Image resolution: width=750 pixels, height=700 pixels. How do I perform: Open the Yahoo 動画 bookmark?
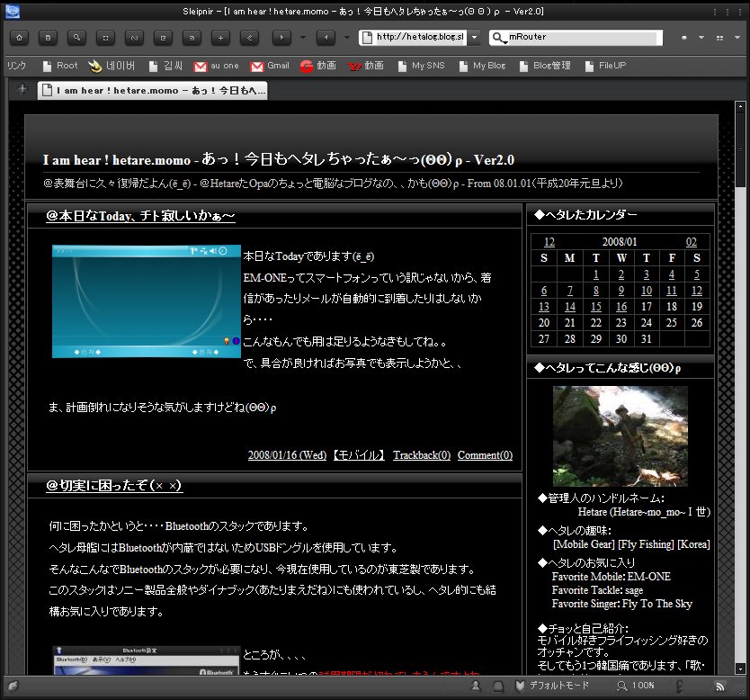coord(366,66)
